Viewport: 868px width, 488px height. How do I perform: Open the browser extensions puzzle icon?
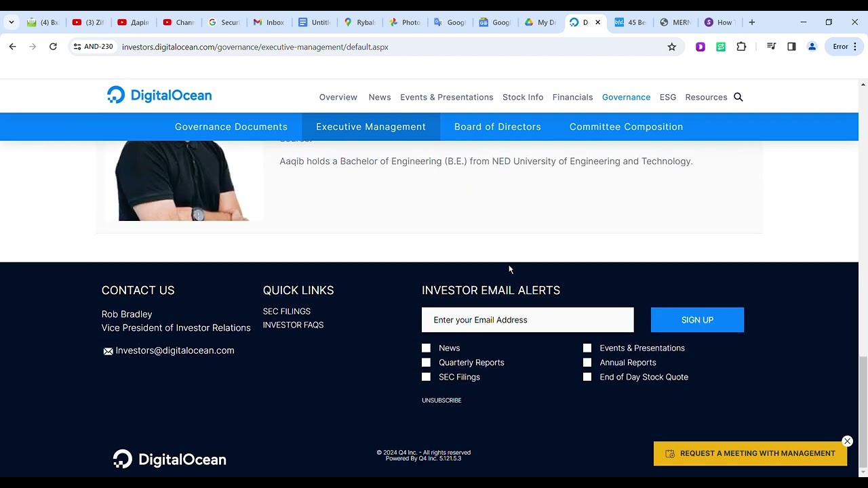[x=741, y=47]
